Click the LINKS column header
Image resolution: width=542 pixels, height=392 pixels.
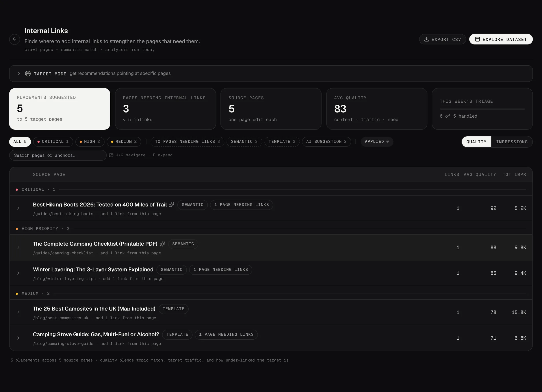[452, 175]
